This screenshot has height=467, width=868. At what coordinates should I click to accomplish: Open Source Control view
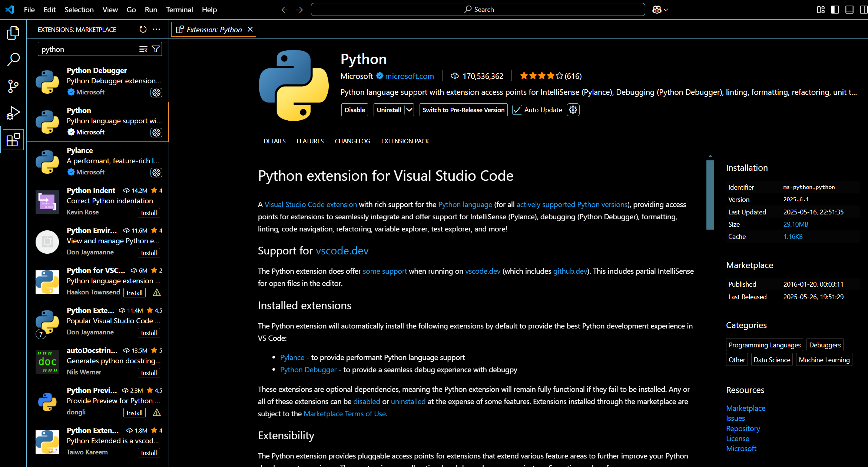click(x=13, y=86)
